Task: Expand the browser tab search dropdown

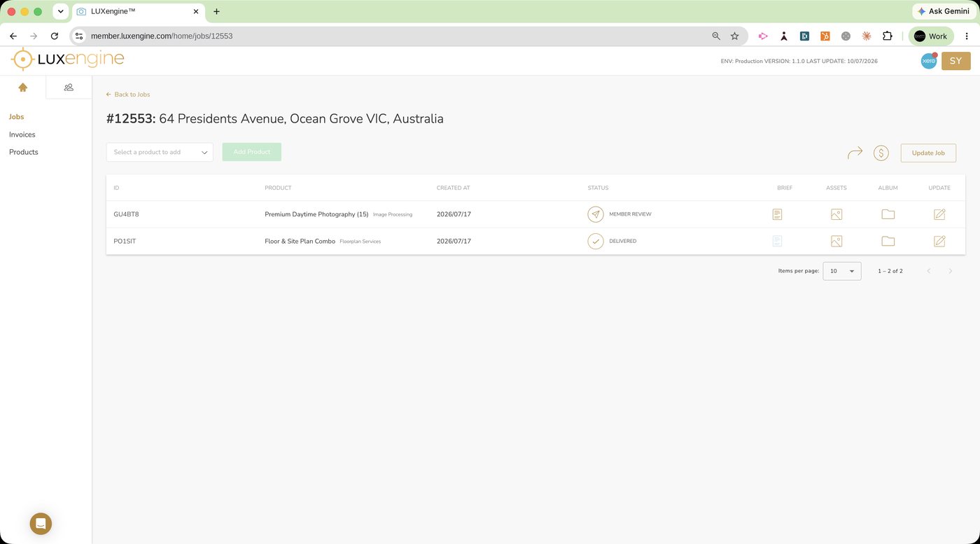Action: pyautogui.click(x=61, y=11)
